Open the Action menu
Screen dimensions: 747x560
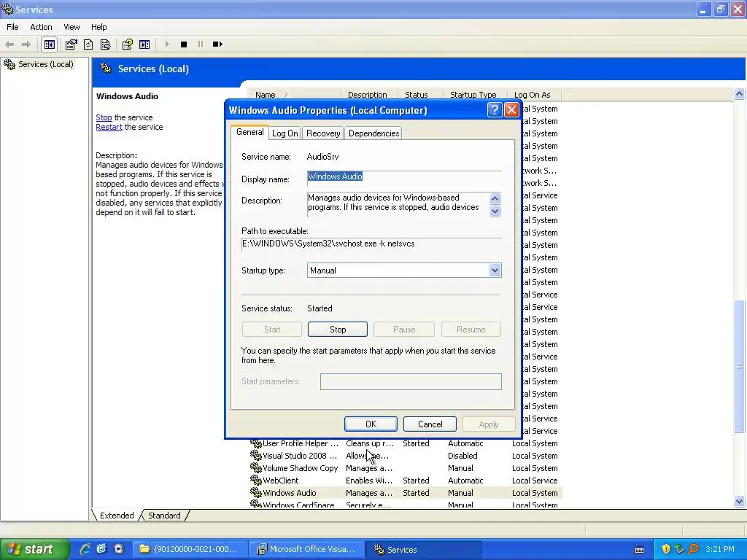click(x=41, y=27)
